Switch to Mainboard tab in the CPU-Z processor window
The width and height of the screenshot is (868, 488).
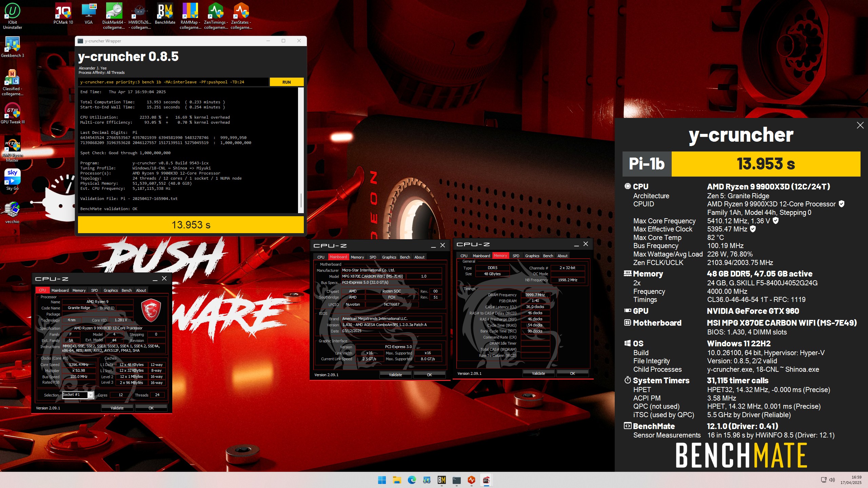click(60, 290)
